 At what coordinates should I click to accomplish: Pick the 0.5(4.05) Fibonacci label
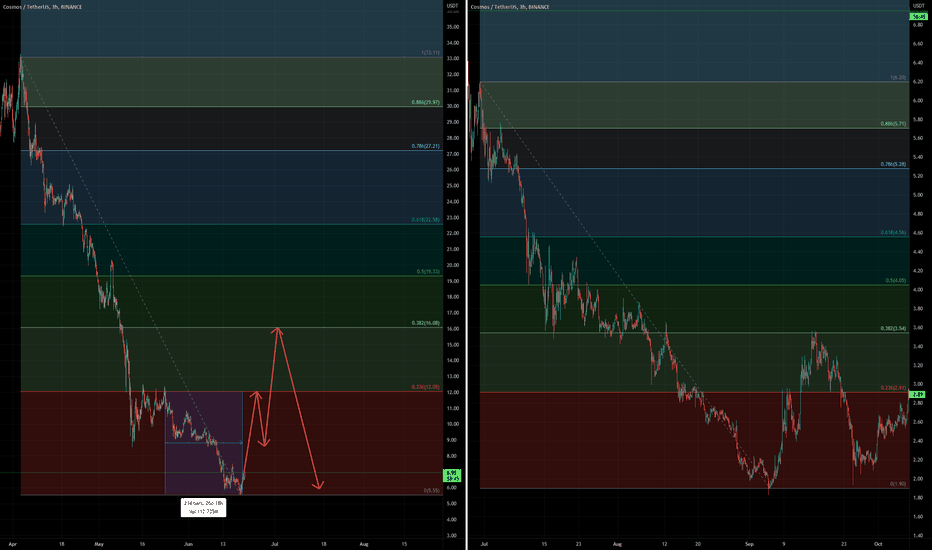(896, 281)
